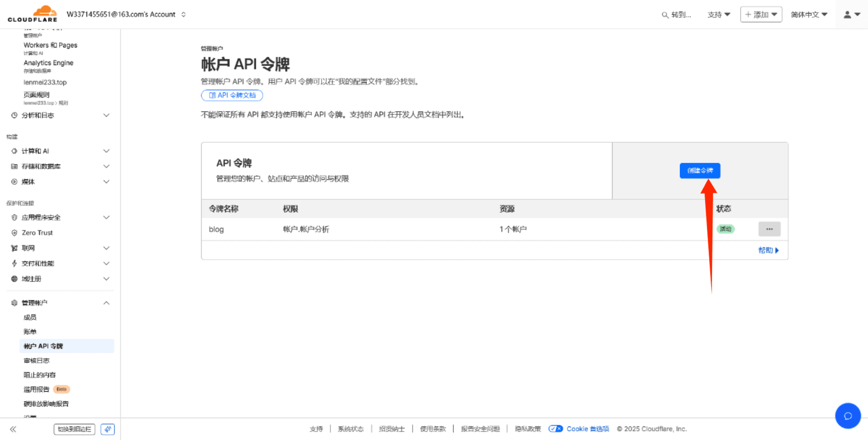Image resolution: width=868 pixels, height=440 pixels.
Task: Open search using the magnifier icon
Action: point(664,14)
